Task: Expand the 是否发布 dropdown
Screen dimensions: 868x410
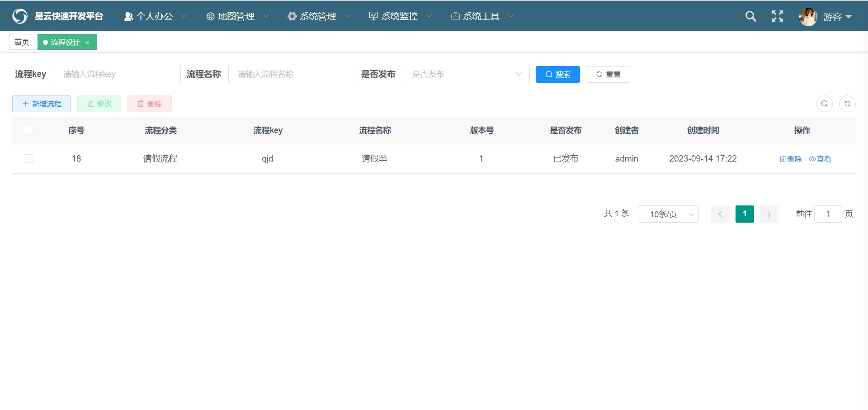Action: pyautogui.click(x=466, y=74)
